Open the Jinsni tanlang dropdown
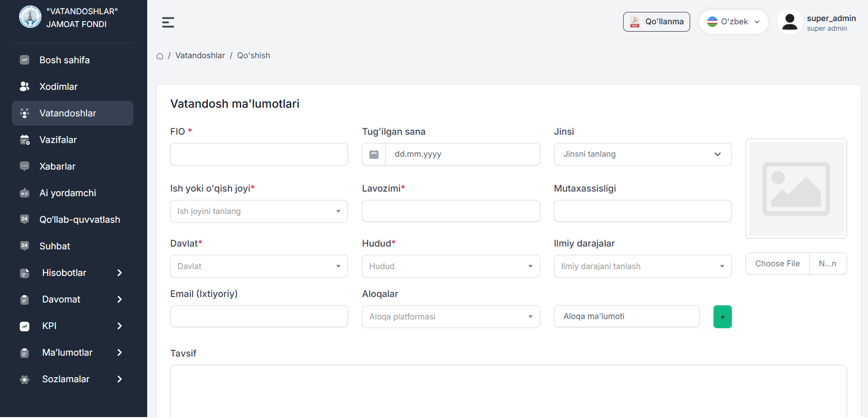868x418 pixels. [x=642, y=154]
